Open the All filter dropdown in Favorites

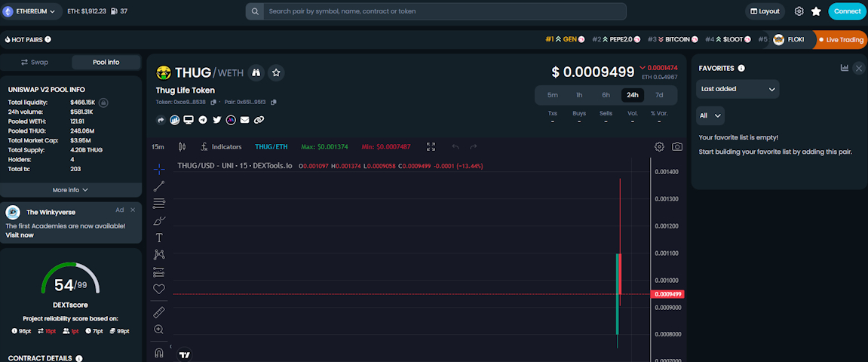click(710, 115)
